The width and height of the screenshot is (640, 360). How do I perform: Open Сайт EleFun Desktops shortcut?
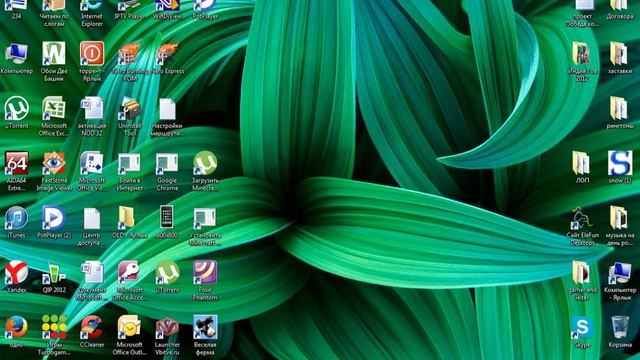point(582,227)
